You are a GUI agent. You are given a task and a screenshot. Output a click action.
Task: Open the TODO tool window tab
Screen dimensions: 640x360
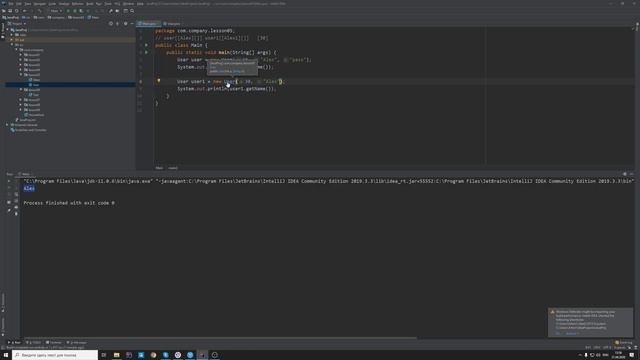point(34,342)
